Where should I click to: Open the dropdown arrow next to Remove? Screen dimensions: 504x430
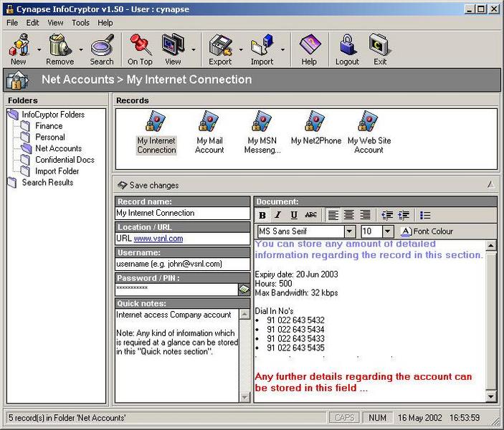[81, 50]
